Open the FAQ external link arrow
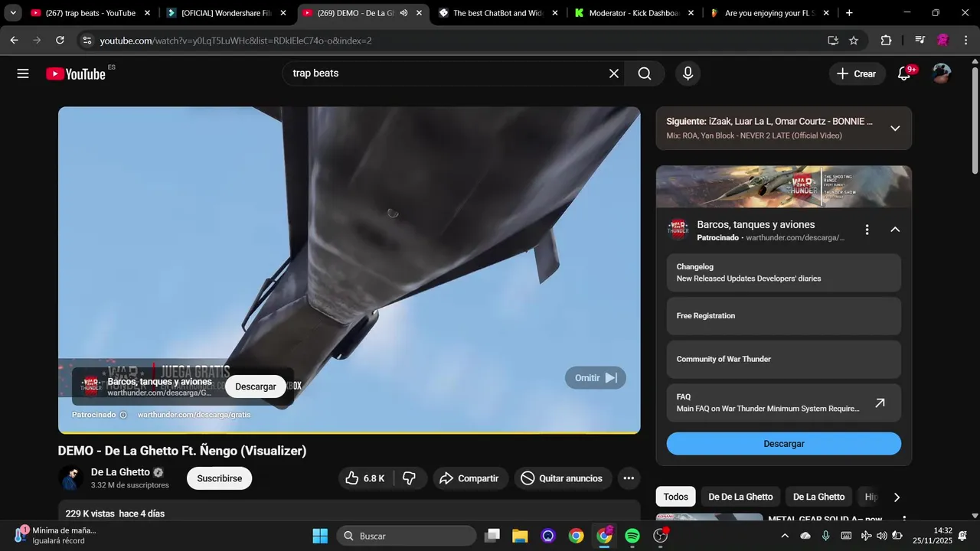 pyautogui.click(x=880, y=403)
